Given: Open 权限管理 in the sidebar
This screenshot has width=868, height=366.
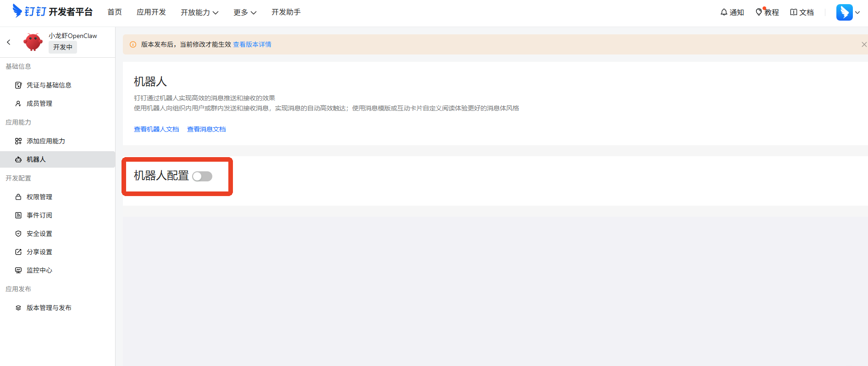Looking at the screenshot, I should click(x=39, y=197).
